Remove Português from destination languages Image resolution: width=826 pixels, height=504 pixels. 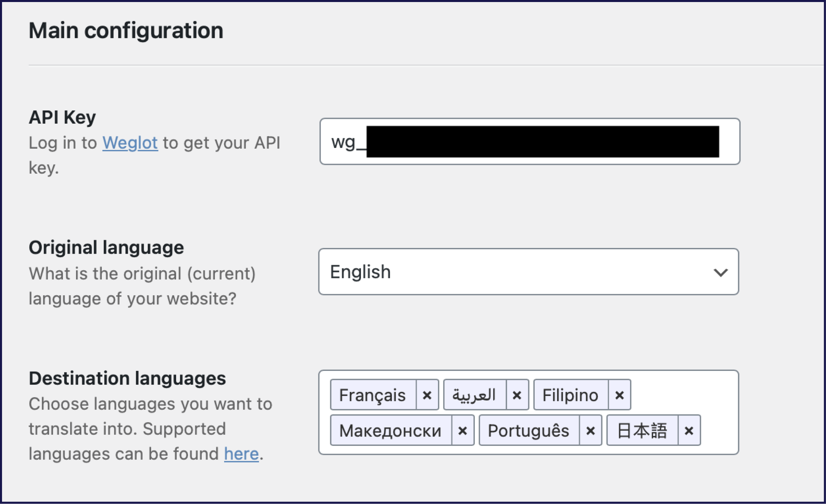[x=591, y=430]
